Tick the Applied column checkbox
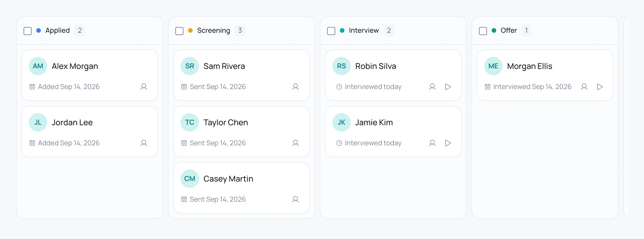 click(x=28, y=31)
